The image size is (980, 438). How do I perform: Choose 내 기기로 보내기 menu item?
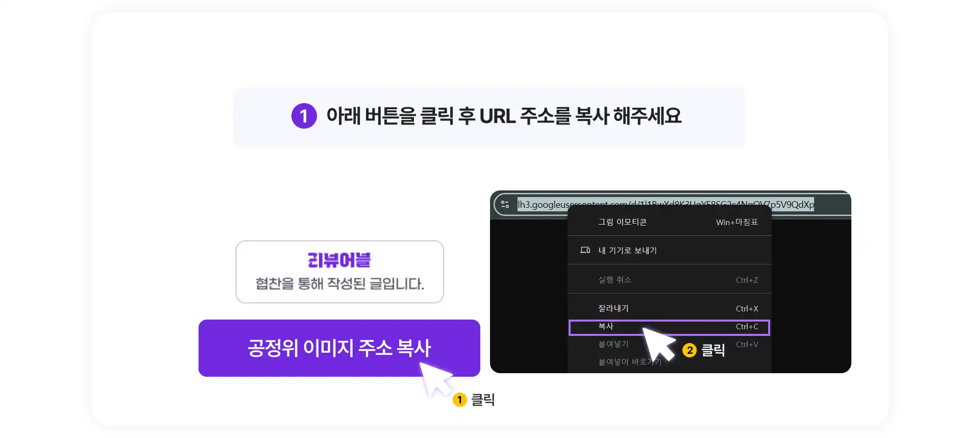pos(669,250)
